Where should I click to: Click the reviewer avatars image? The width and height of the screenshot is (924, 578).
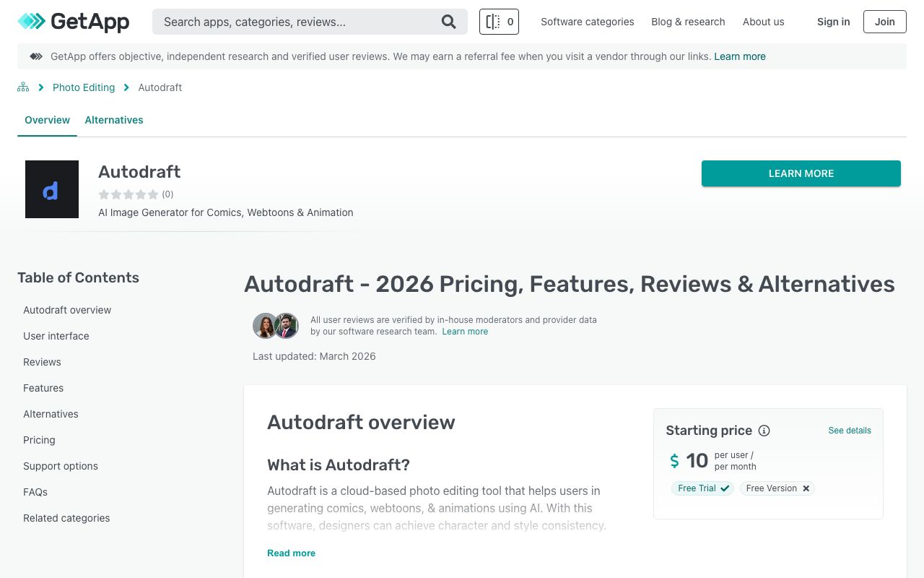[276, 326]
